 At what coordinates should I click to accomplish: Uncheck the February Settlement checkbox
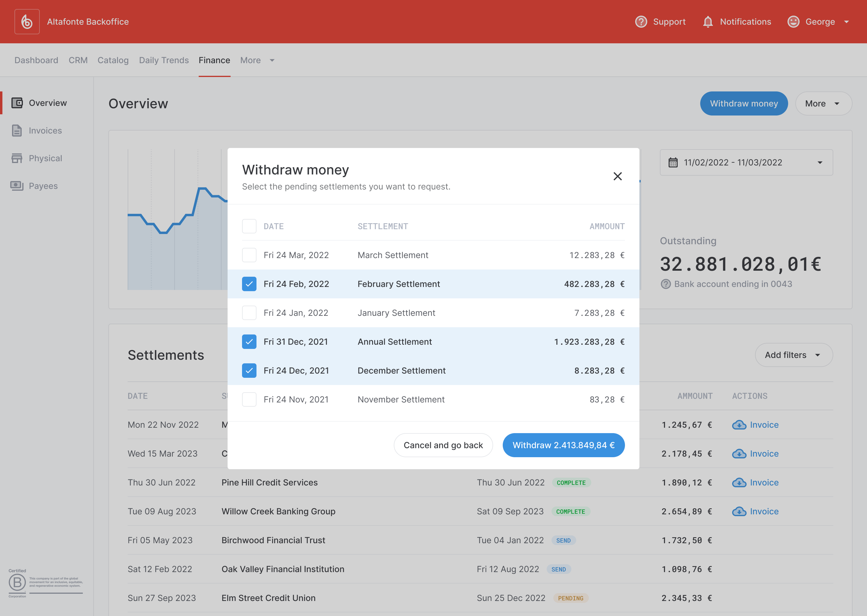coord(249,284)
